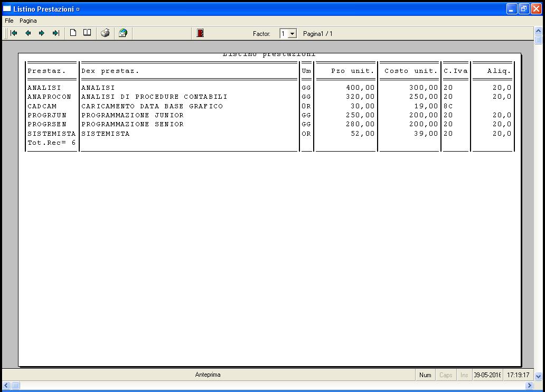Click ANALISI DI PROCEDURE CONTABILI description

(154, 97)
